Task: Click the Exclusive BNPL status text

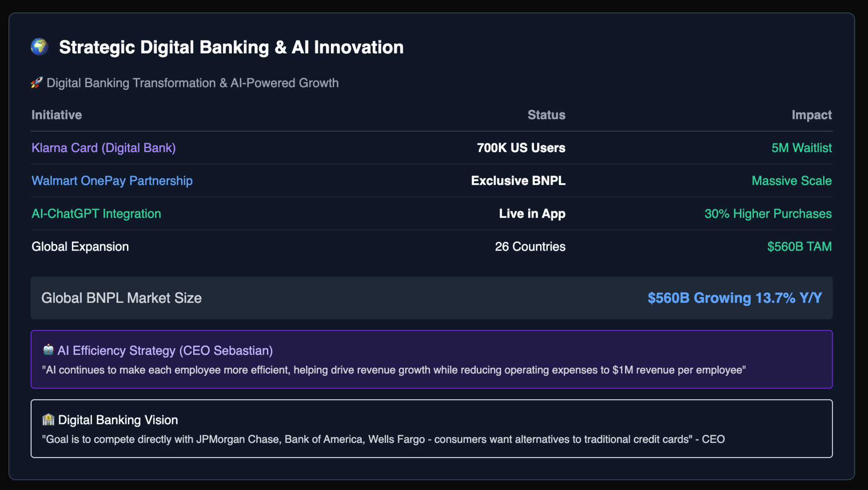Action: [518, 181]
